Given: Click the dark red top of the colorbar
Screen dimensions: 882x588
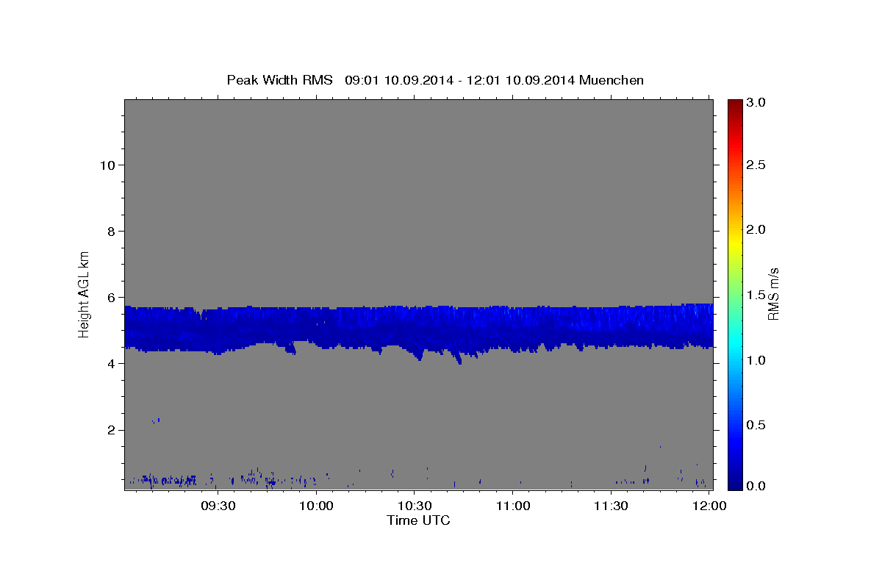Looking at the screenshot, I should (x=734, y=105).
